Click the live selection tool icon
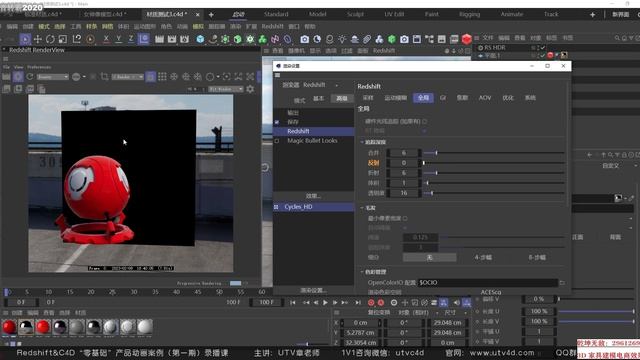This screenshot has height=360, width=640. [25, 39]
